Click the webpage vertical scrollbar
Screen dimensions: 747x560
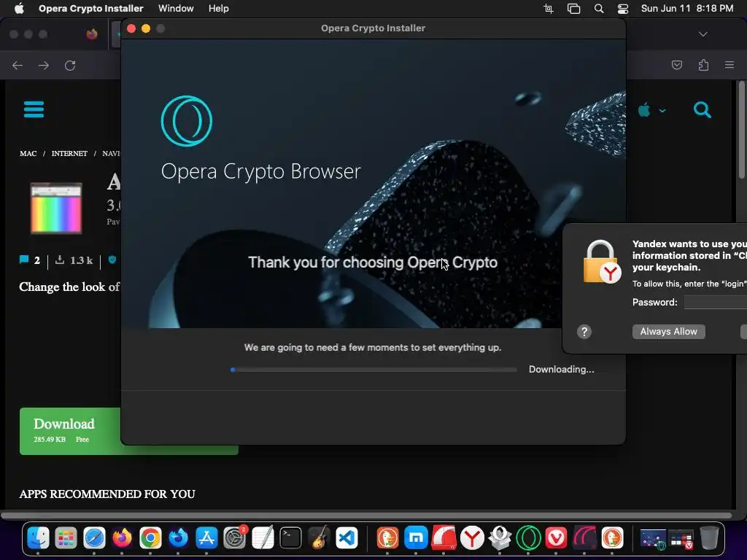click(x=741, y=130)
